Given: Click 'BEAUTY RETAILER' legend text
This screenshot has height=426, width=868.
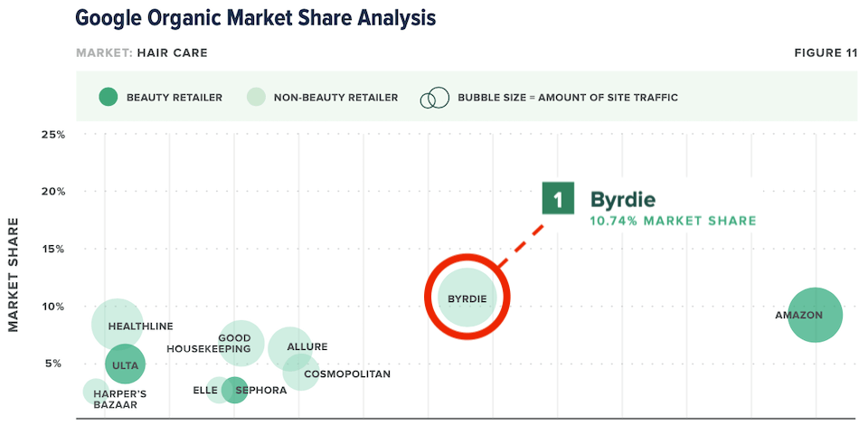Looking at the screenshot, I should click(x=175, y=98).
